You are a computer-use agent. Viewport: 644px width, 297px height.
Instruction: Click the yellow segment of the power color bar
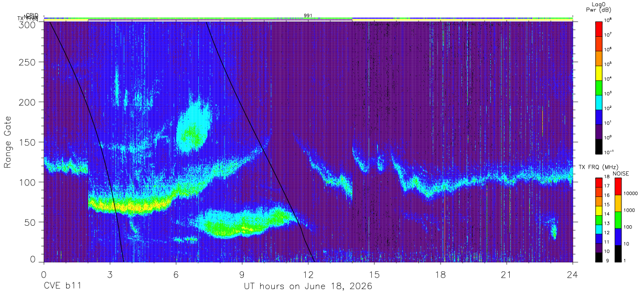click(598, 72)
